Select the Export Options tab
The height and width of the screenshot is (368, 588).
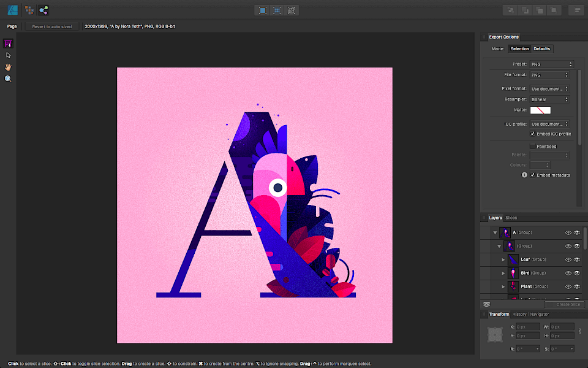coord(503,37)
